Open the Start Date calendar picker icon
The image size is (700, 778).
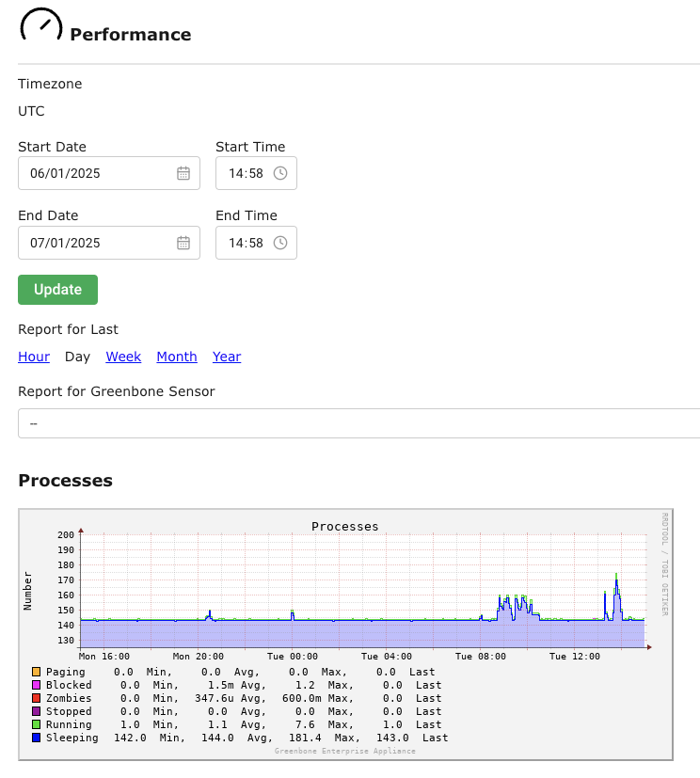[183, 173]
